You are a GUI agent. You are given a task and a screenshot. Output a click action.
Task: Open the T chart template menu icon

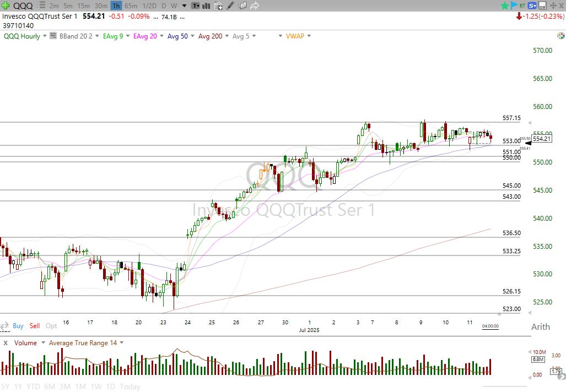point(195,6)
